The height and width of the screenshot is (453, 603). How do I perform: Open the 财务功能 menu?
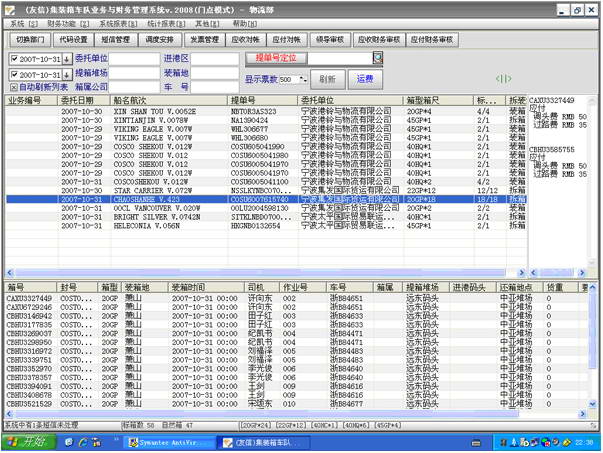click(x=68, y=24)
